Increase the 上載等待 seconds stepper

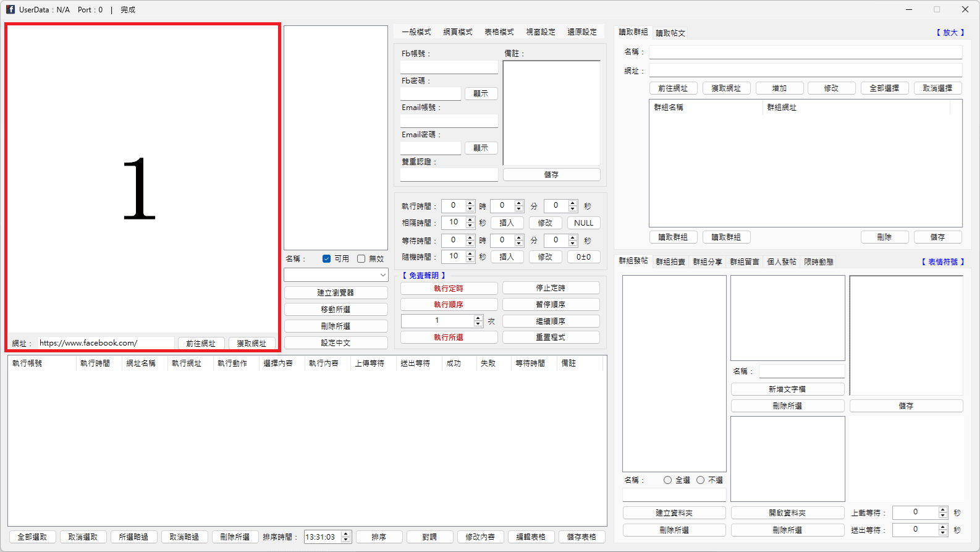click(943, 510)
